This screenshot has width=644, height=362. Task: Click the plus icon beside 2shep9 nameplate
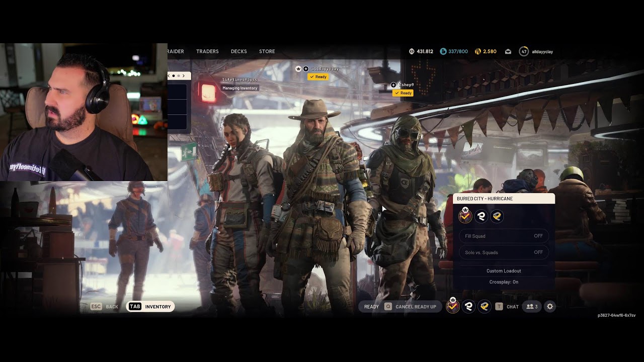click(x=393, y=85)
